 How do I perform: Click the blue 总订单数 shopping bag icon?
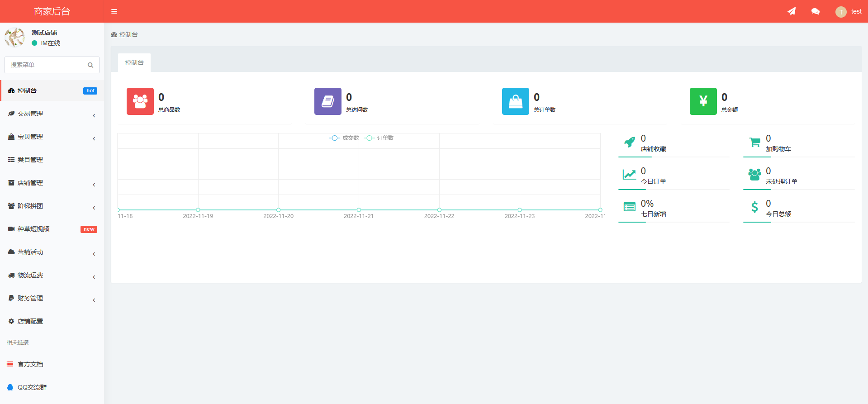pos(516,101)
